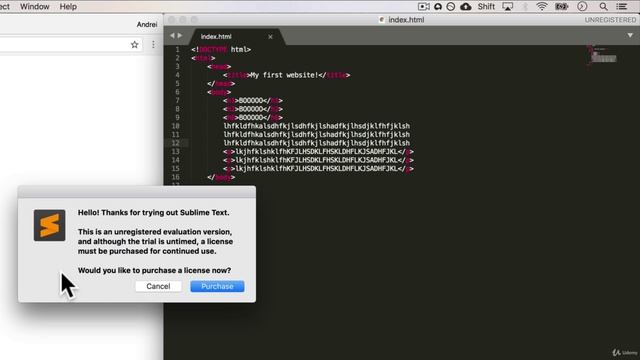
Task: Click the closing body tag on line 16
Action: [x=221, y=177]
